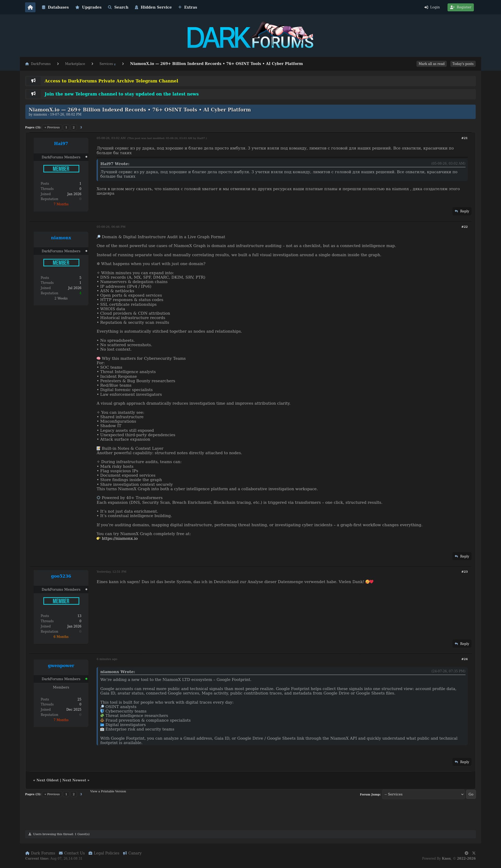Open the Databases menu
The image size is (501, 868).
point(55,7)
